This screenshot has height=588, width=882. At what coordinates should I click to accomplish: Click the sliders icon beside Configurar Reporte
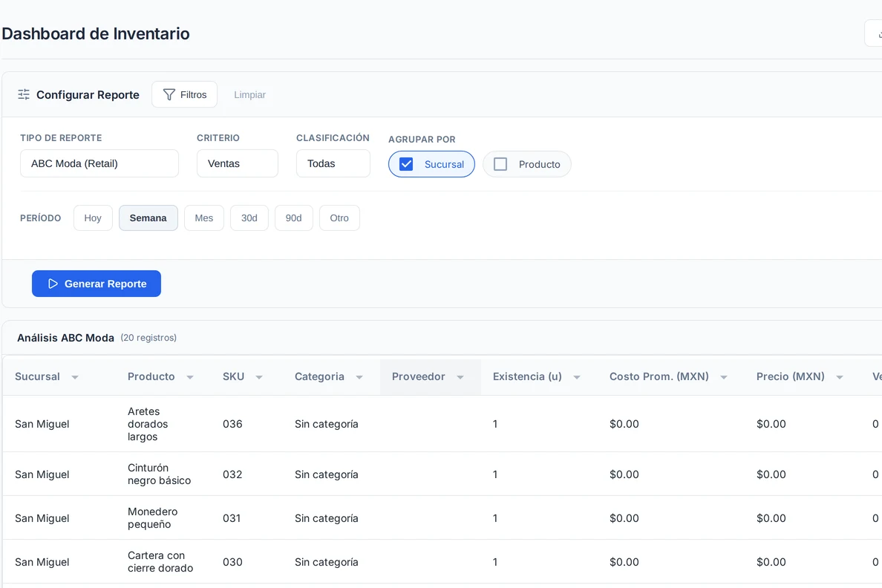point(24,94)
